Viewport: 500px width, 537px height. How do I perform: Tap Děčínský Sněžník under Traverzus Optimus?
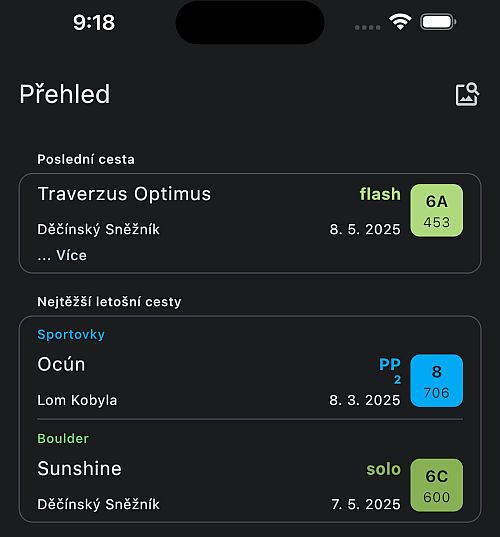(99, 229)
